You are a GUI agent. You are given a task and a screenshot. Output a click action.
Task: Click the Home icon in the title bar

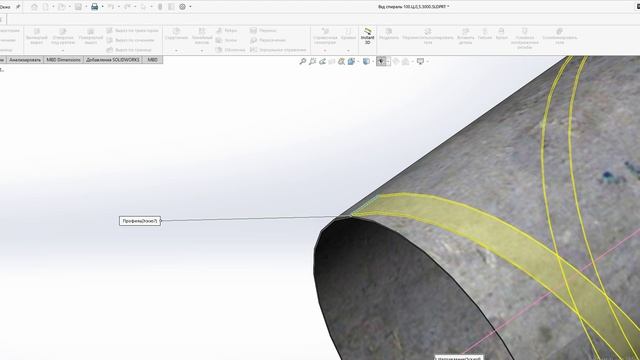34,7
